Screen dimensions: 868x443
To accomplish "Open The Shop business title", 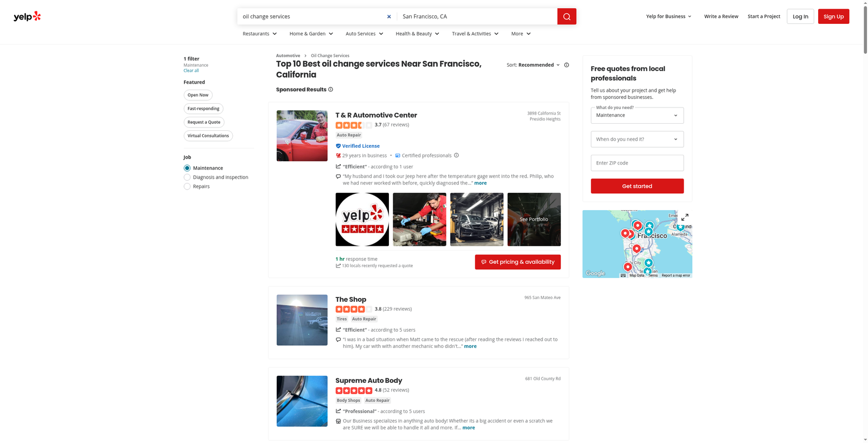I will [x=350, y=299].
